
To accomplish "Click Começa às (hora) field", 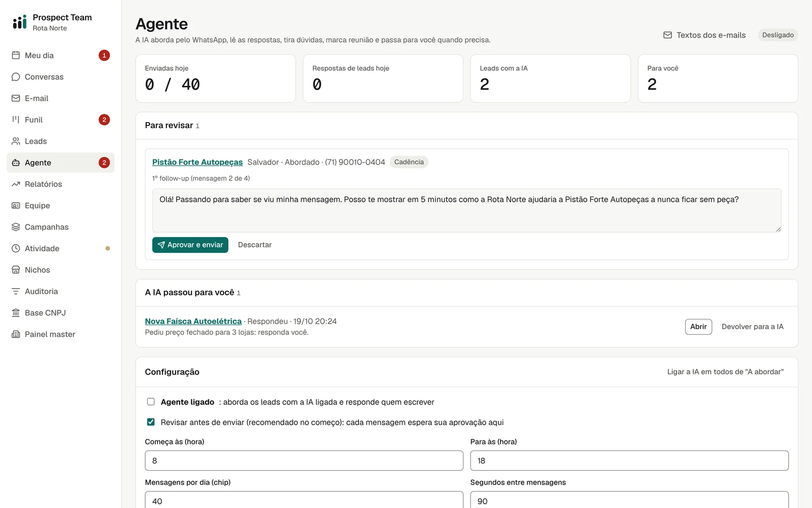I will point(304,461).
